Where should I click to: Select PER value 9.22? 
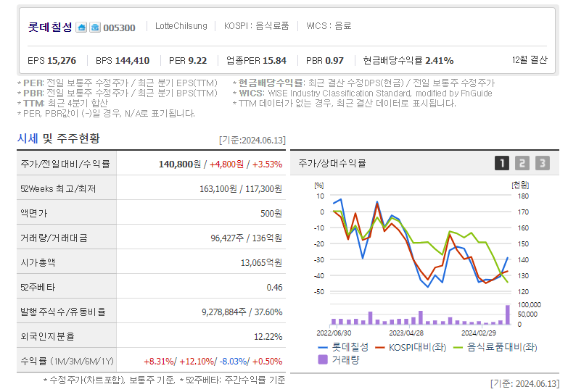pos(197,60)
